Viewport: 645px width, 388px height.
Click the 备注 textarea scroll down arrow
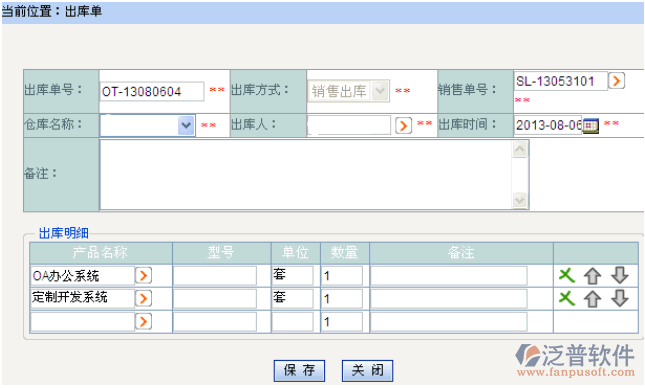point(520,200)
